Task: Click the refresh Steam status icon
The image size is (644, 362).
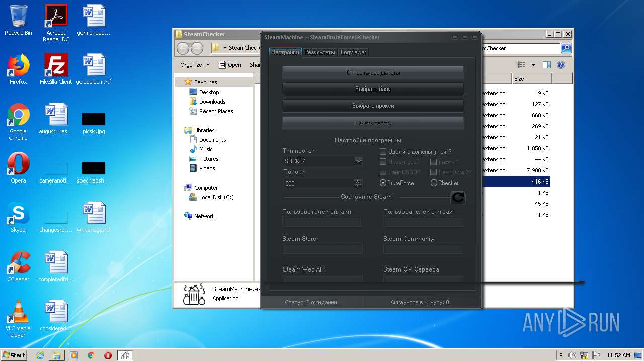Action: click(458, 197)
